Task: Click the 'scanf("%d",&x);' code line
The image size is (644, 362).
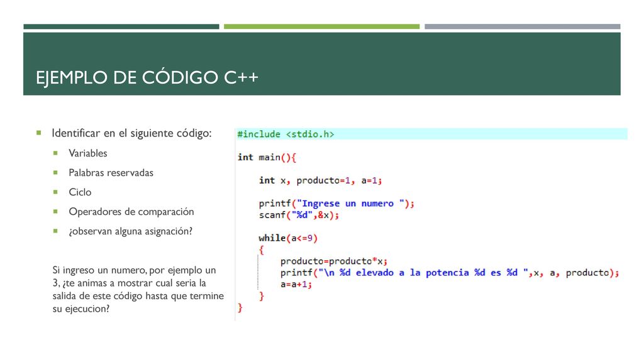Action: [x=299, y=215]
